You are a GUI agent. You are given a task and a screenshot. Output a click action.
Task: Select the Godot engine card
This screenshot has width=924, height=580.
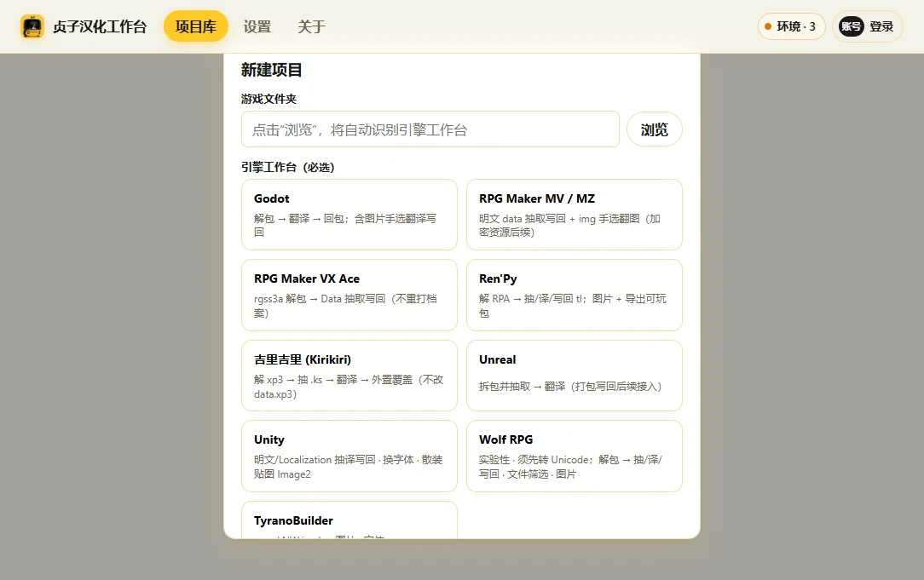tap(349, 215)
